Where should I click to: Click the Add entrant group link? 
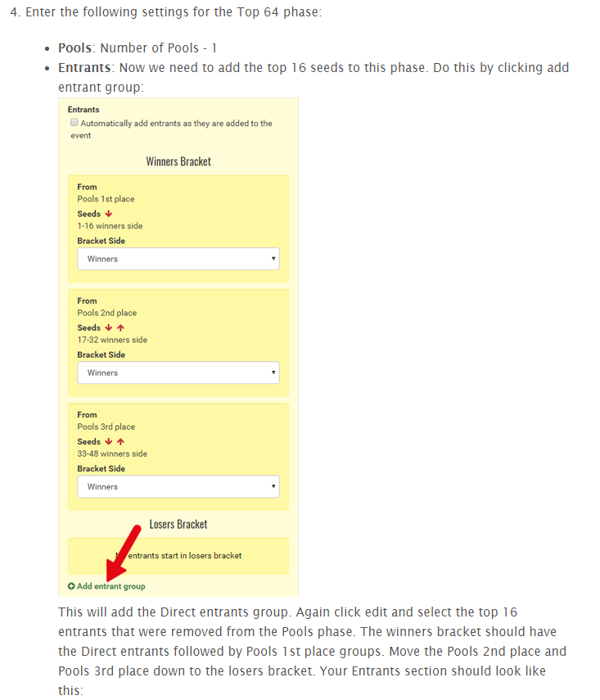(x=111, y=586)
